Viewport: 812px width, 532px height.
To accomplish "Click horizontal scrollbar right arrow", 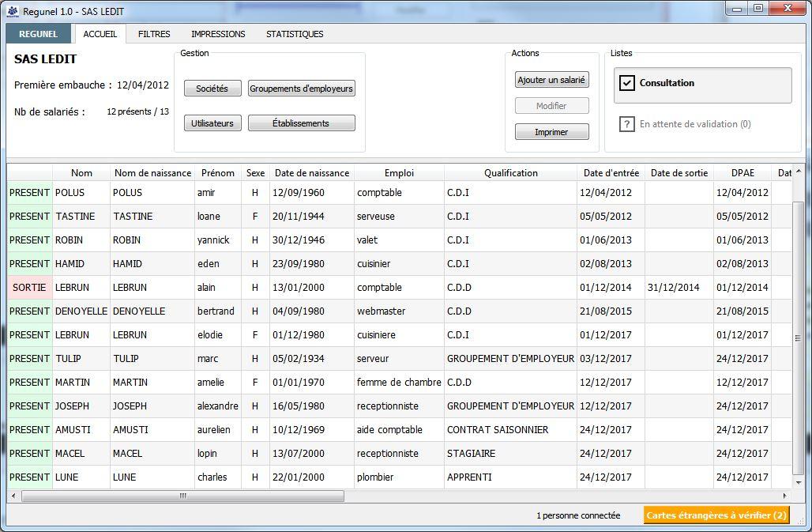I will coord(785,496).
